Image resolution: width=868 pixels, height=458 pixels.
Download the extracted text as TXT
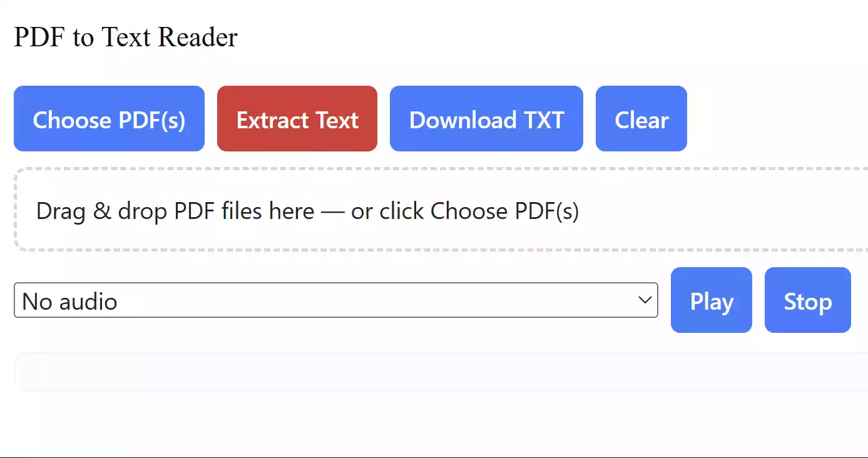pyautogui.click(x=486, y=118)
